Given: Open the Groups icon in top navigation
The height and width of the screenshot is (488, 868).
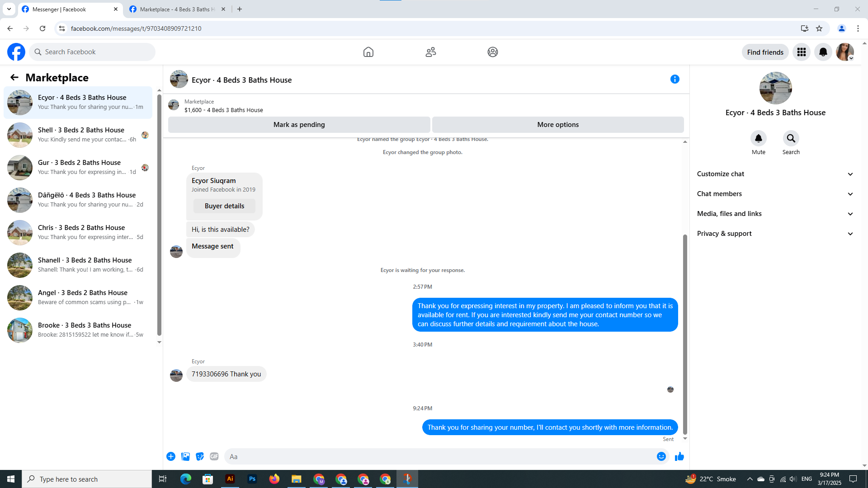Looking at the screenshot, I should tap(493, 52).
